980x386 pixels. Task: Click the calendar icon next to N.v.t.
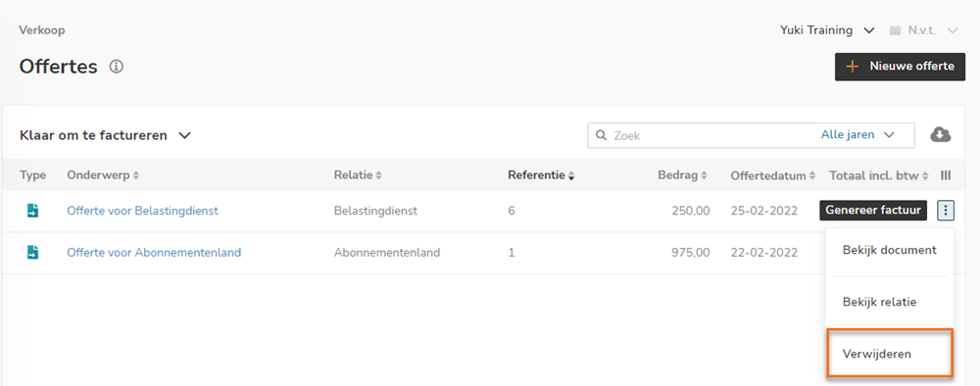(x=895, y=30)
